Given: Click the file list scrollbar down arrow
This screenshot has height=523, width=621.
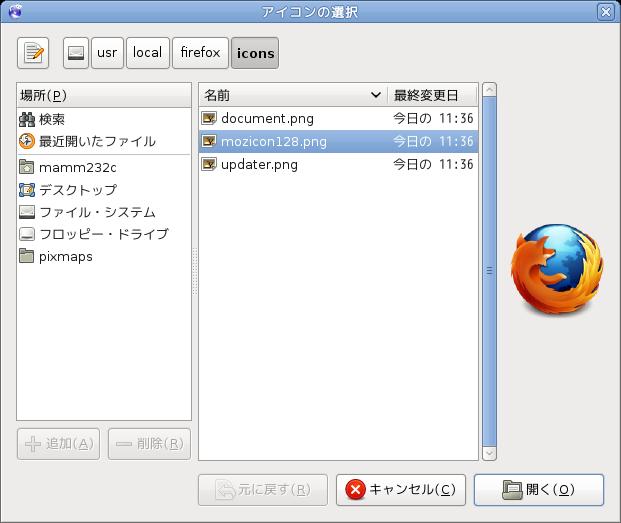Looking at the screenshot, I should [x=490, y=453].
